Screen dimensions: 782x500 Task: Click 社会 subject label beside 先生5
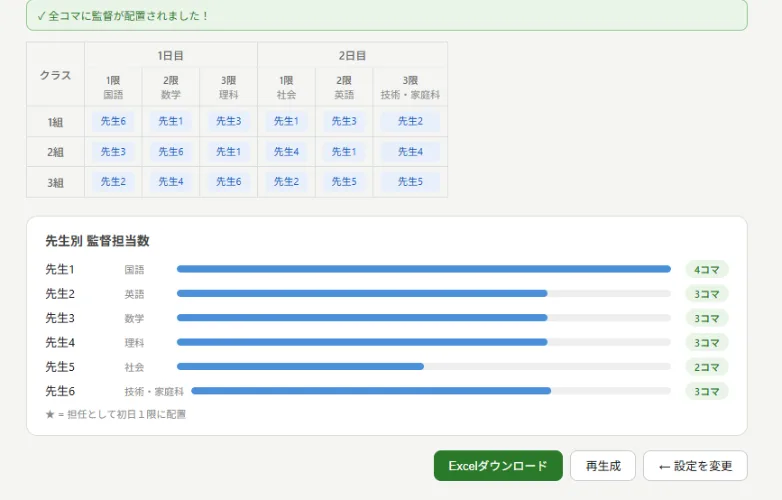tap(134, 367)
